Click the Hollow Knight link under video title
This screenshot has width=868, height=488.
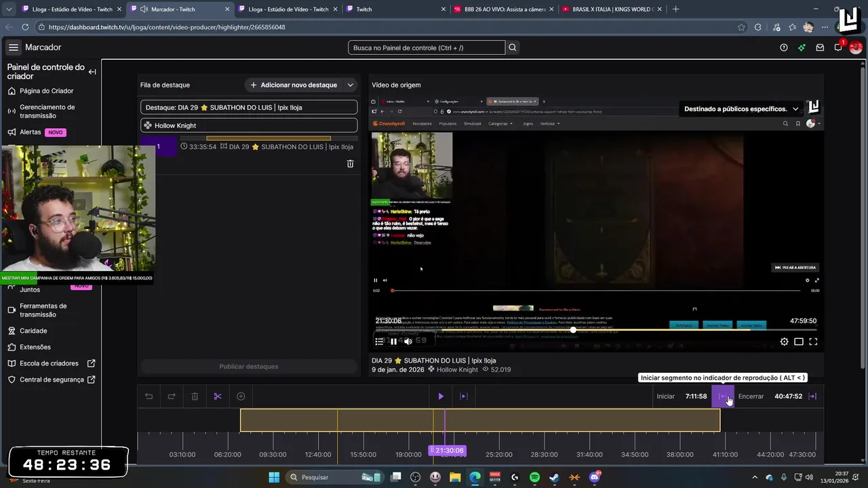[x=457, y=370]
